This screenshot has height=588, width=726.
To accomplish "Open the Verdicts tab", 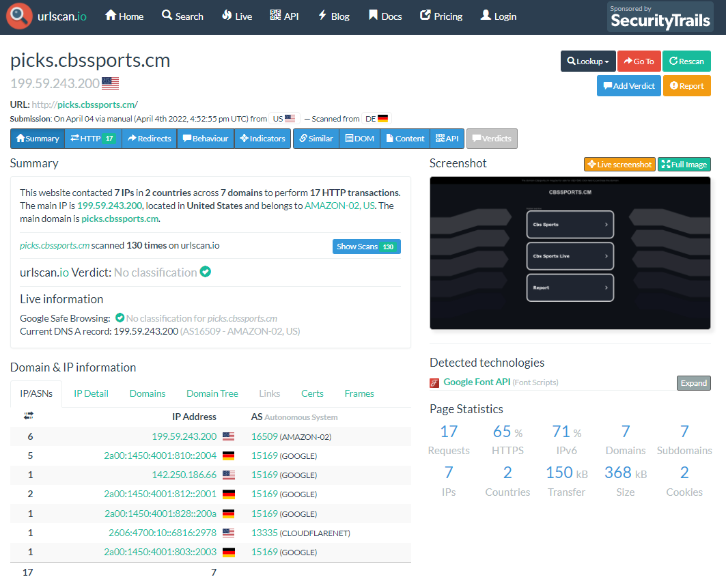I will click(492, 139).
